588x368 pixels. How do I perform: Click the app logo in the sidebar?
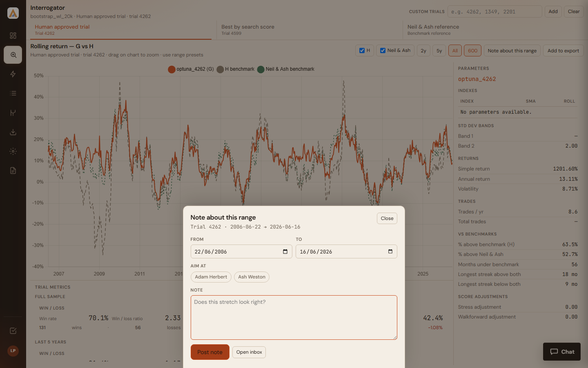(x=13, y=13)
